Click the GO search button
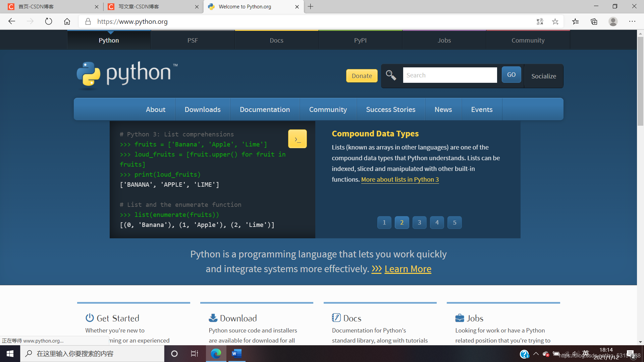The height and width of the screenshot is (362, 644). tap(512, 75)
